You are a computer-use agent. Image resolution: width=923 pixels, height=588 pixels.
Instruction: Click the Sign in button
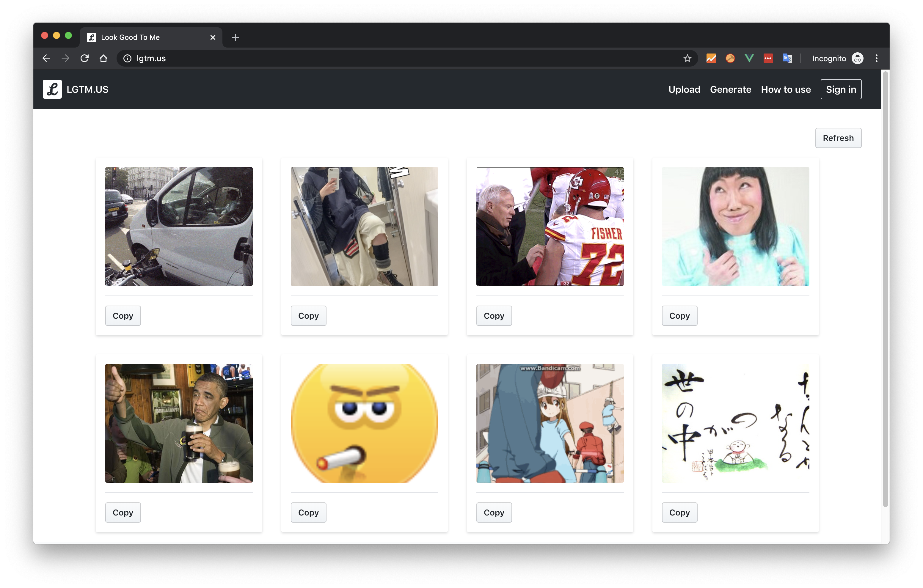(841, 89)
